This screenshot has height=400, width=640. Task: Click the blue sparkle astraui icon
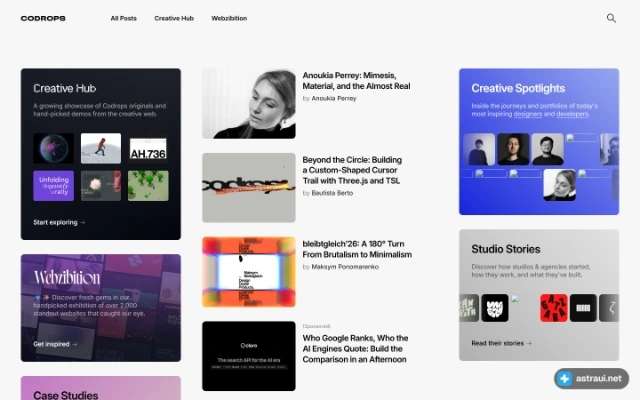tap(565, 378)
